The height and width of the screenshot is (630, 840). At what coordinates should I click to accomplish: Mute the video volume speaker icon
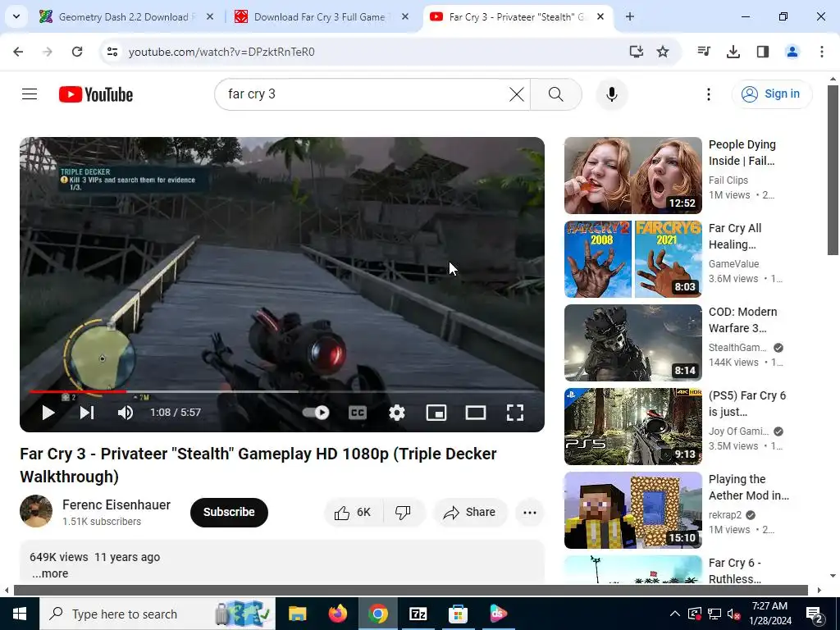(x=126, y=413)
